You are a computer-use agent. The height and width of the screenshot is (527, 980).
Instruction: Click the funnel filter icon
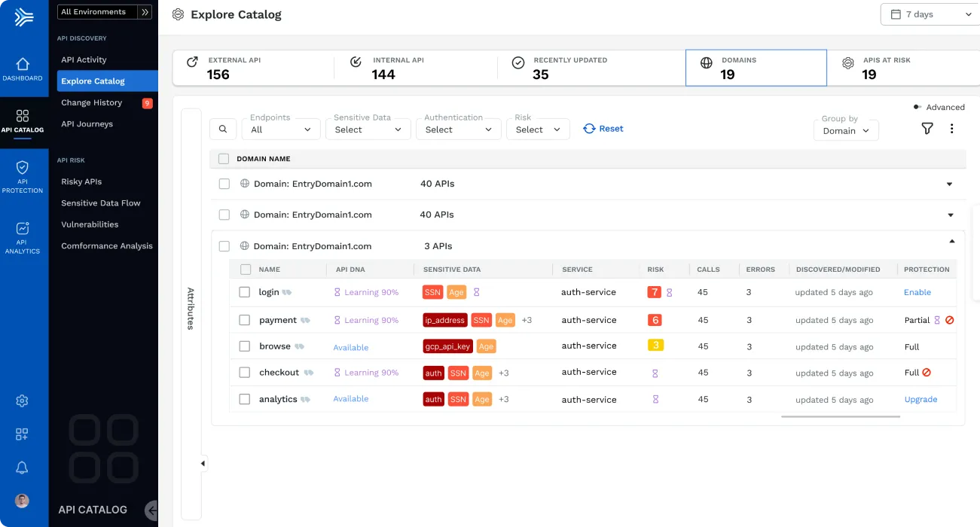(927, 129)
